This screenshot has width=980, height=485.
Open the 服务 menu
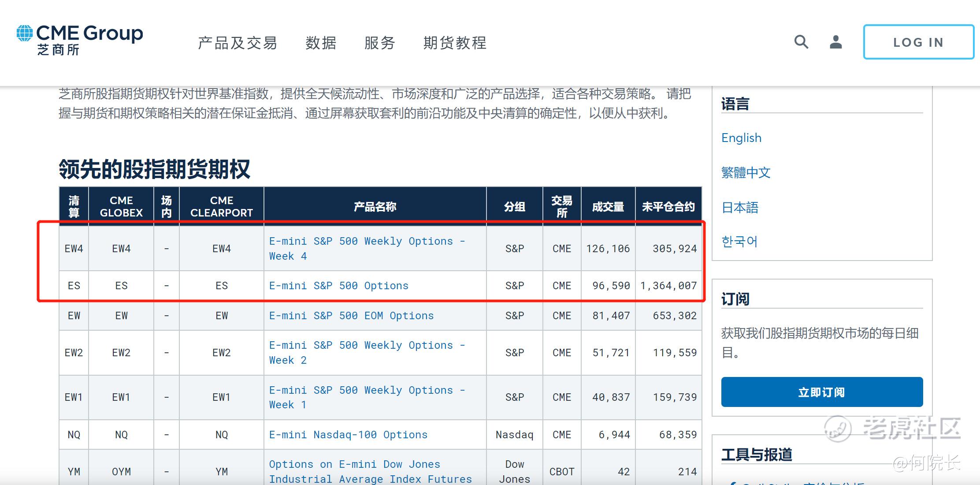[x=380, y=43]
